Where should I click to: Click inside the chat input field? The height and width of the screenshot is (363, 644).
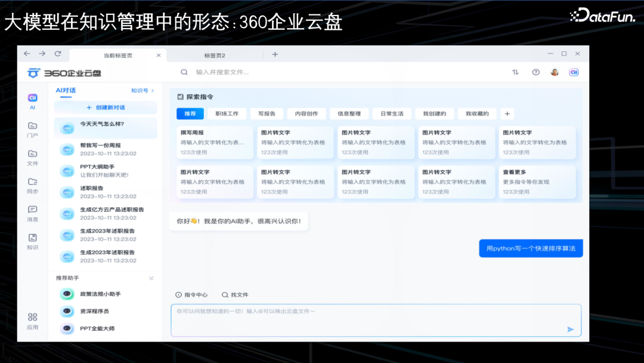click(376, 319)
